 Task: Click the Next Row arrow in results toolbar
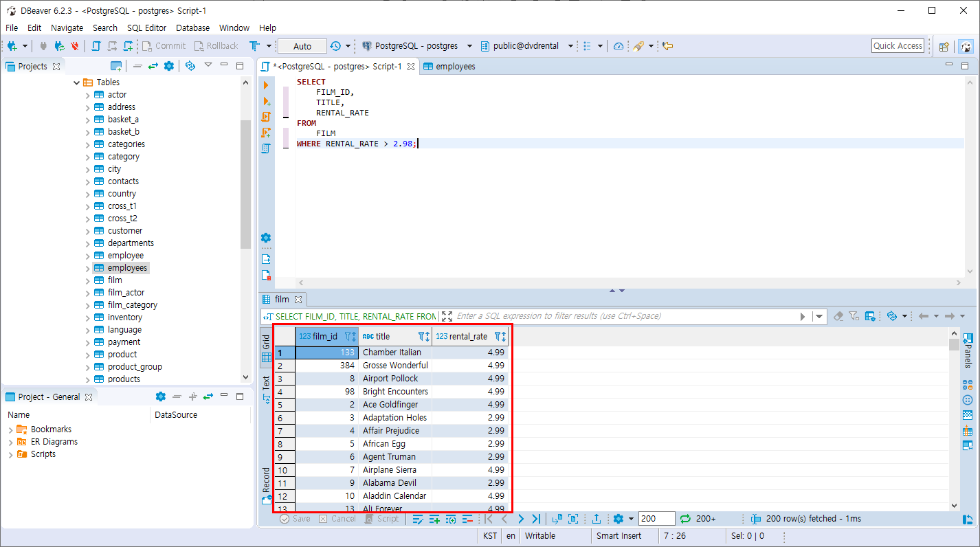click(520, 519)
